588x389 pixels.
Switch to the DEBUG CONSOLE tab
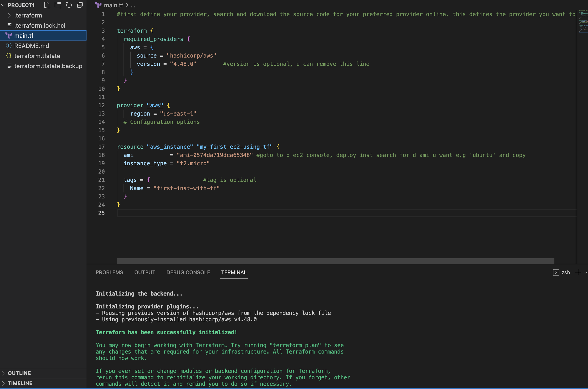click(x=188, y=272)
